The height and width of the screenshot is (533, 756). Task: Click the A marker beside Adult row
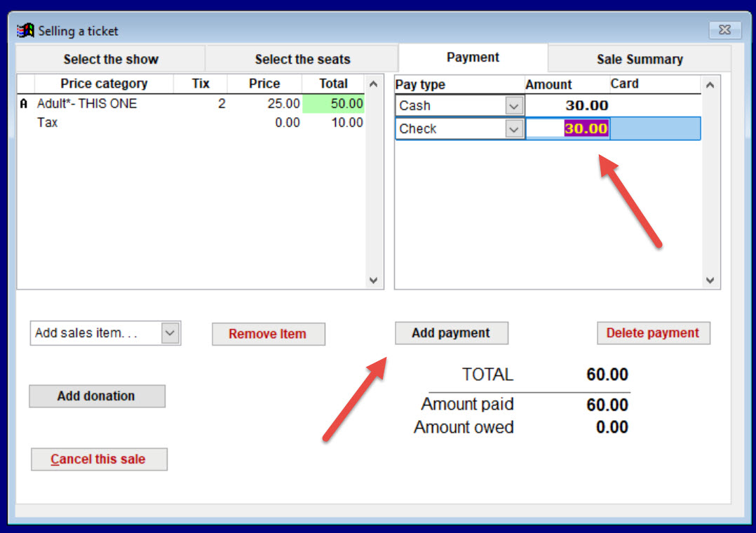(24, 104)
